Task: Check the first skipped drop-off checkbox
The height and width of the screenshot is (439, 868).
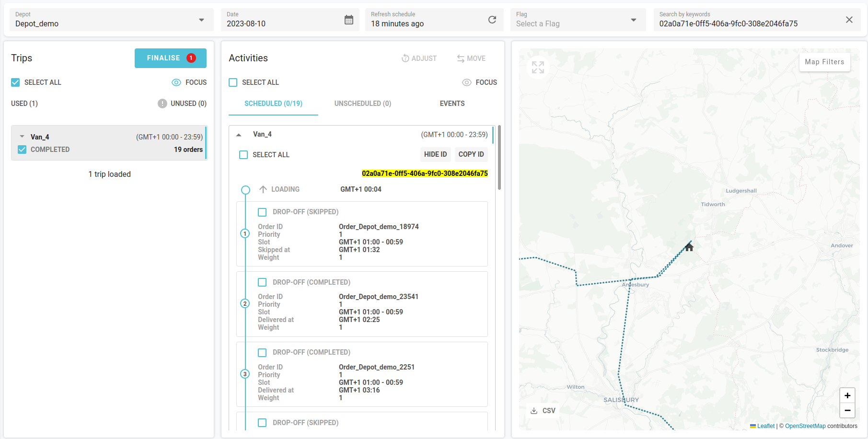Action: 262,212
